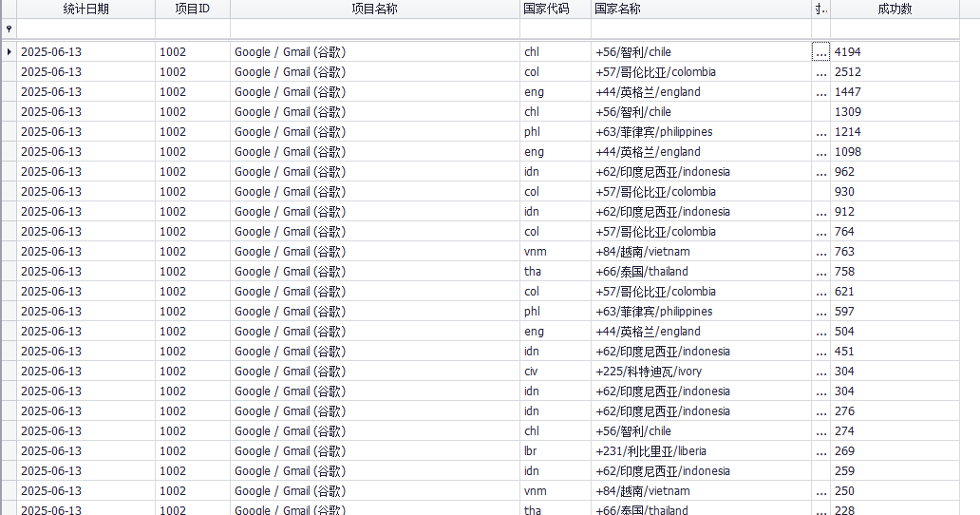This screenshot has height=515, width=980.
Task: Select the country code cell lbr
Action: pos(555,451)
